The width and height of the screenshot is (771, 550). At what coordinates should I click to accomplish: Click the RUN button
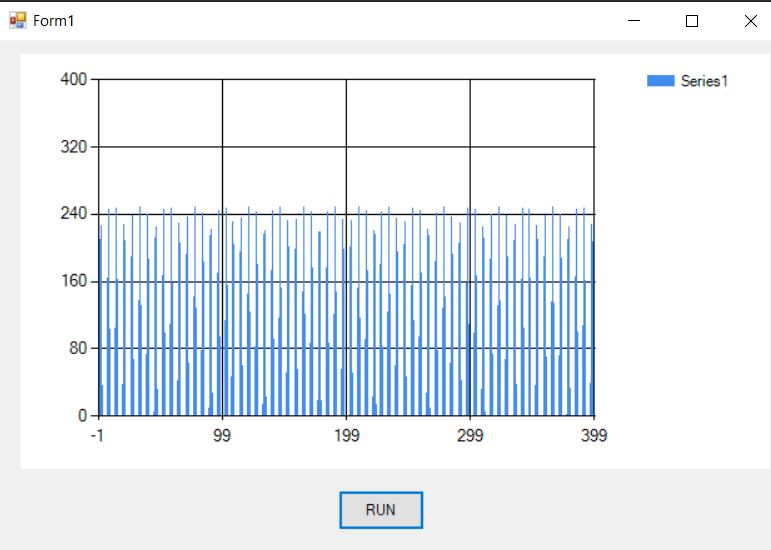pos(381,510)
